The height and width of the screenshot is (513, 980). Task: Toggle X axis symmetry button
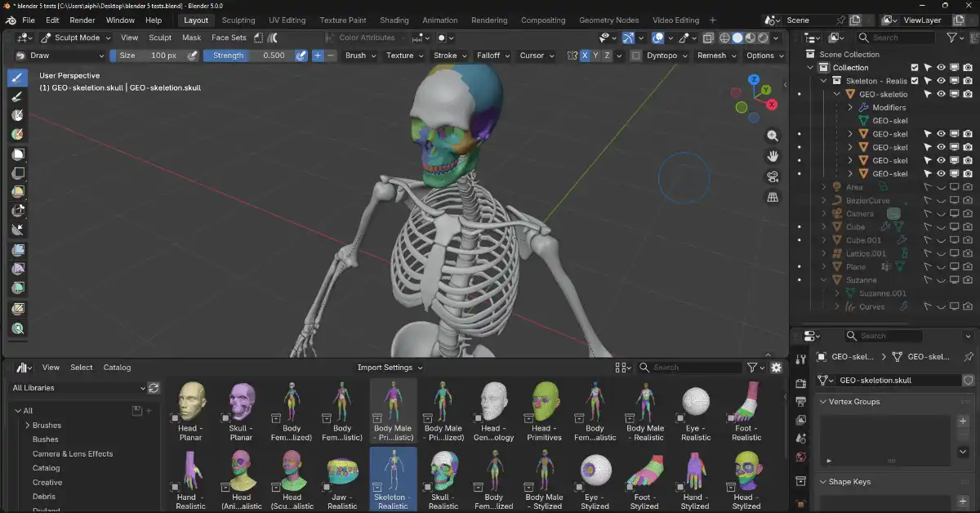pos(585,56)
